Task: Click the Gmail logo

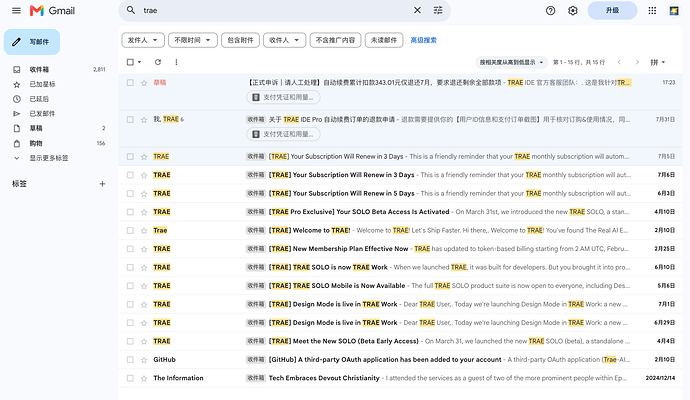Action: pos(52,11)
